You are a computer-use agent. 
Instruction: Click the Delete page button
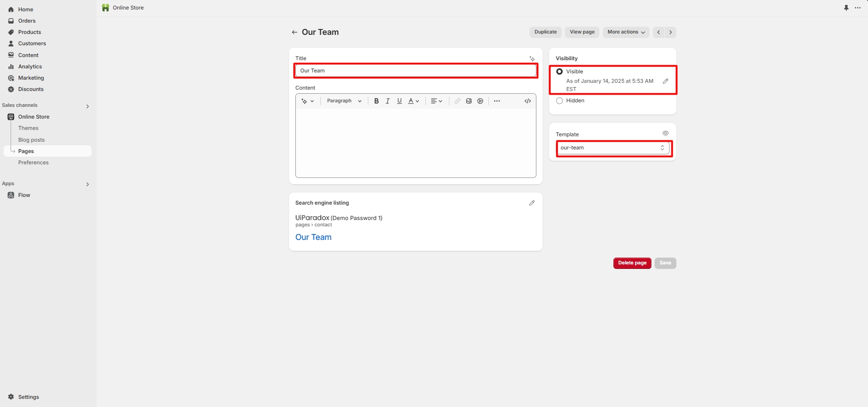coord(632,263)
